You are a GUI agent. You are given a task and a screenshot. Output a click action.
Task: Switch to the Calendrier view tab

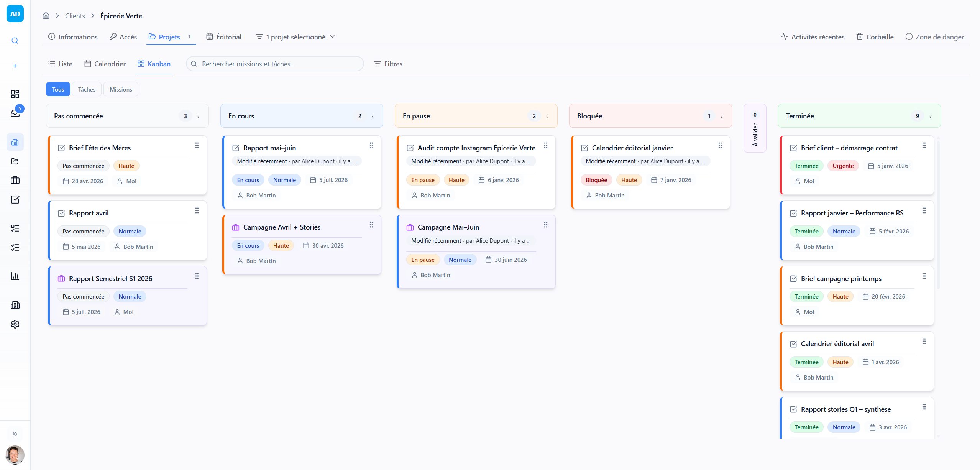click(105, 64)
